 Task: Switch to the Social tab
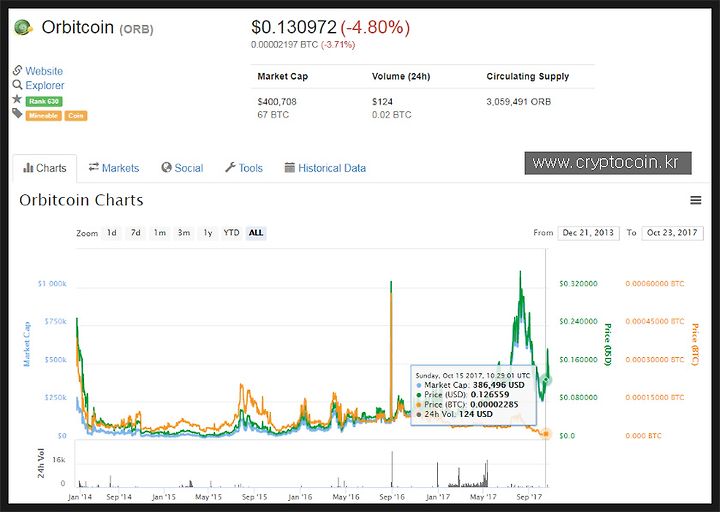[182, 168]
